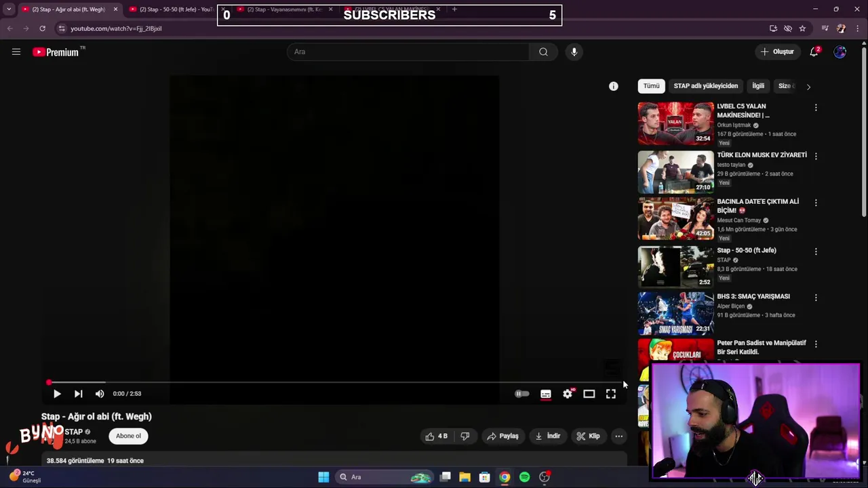Open BHS 3: SMAÇ YARIŞMASI title link
Viewport: 868px width, 488px height.
(753, 296)
